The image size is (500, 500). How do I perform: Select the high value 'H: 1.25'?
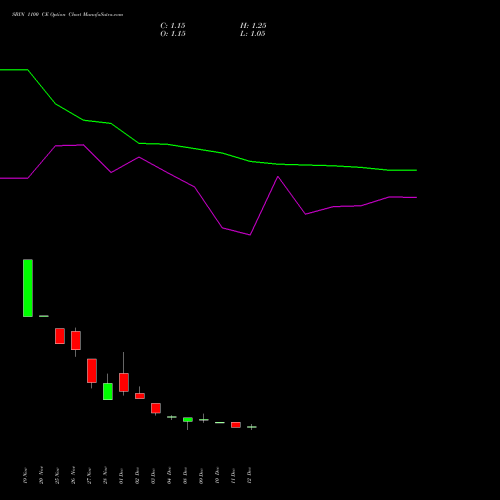click(253, 26)
